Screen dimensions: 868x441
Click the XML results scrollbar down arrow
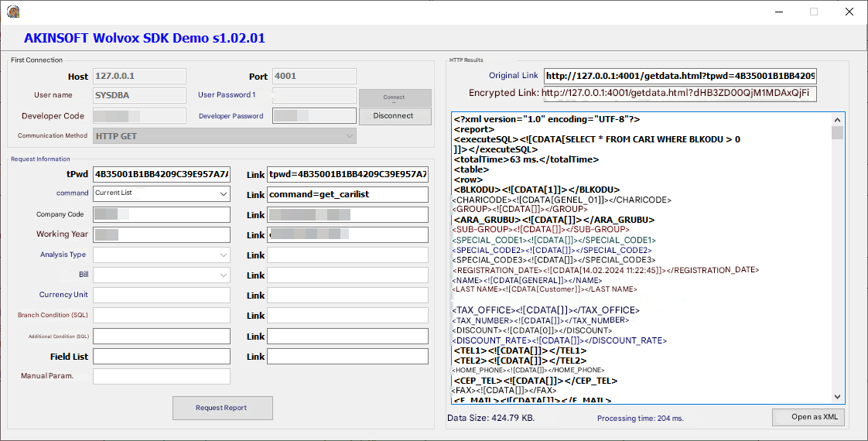pos(837,397)
